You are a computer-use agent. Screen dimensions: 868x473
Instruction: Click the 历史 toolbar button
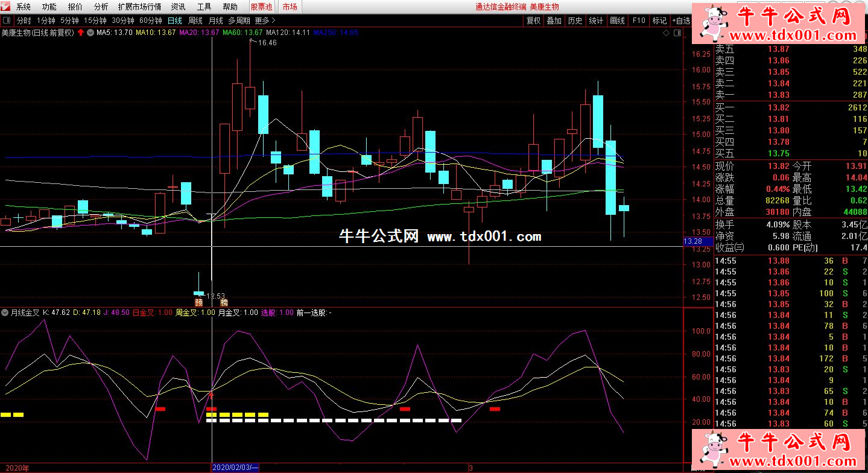(575, 21)
